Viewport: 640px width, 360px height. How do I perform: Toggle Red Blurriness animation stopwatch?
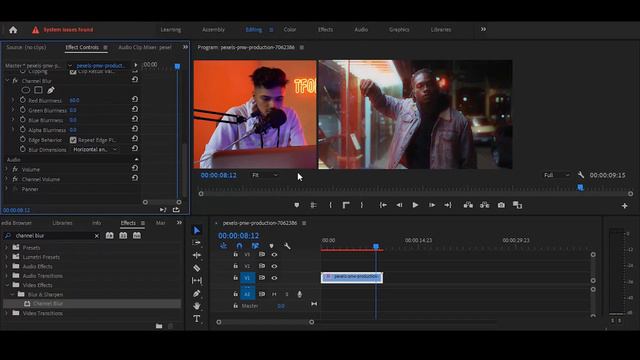(x=22, y=100)
